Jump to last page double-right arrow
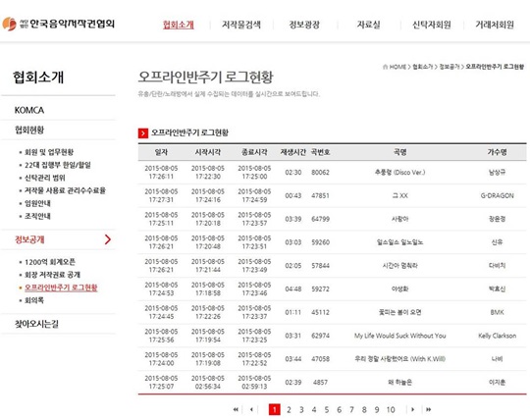This screenshot has height=420, width=530. (428, 409)
